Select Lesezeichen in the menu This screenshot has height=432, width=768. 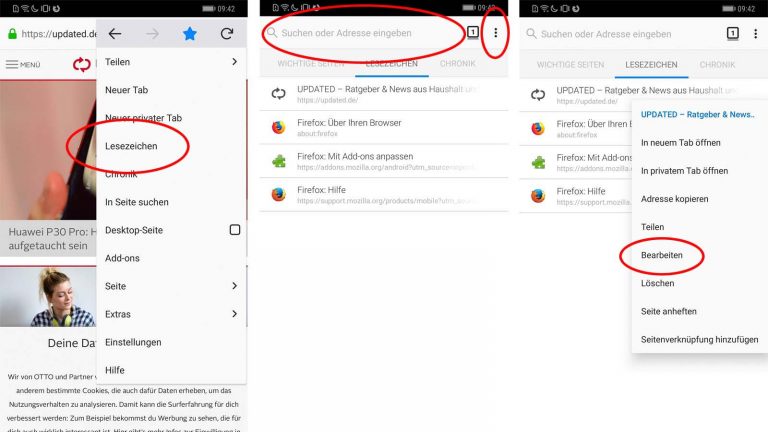131,146
